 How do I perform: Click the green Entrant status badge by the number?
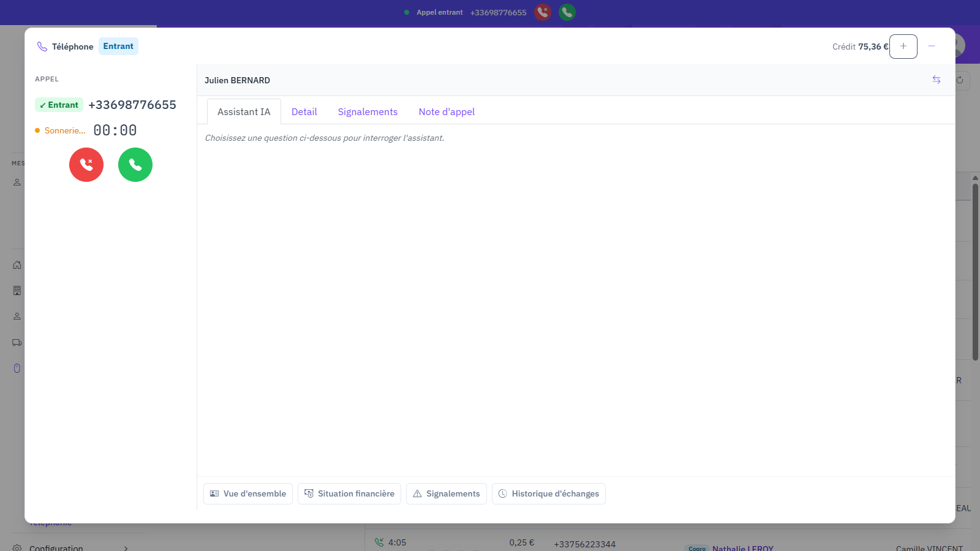(59, 105)
